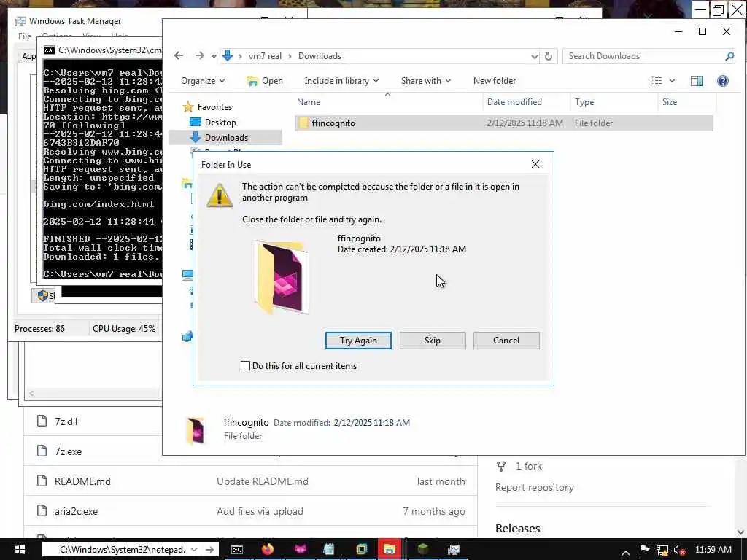This screenshot has height=560, width=747.
Task: Open more view options dropdown arrow
Action: point(672,81)
